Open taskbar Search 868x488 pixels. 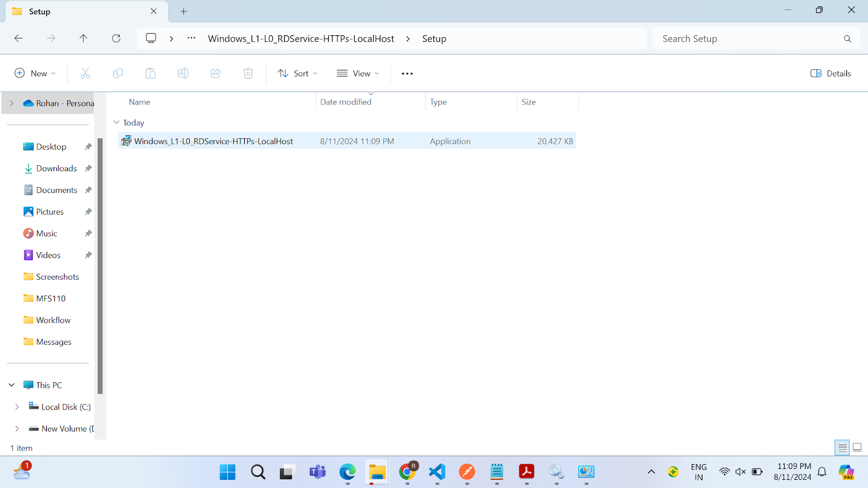[x=258, y=472]
